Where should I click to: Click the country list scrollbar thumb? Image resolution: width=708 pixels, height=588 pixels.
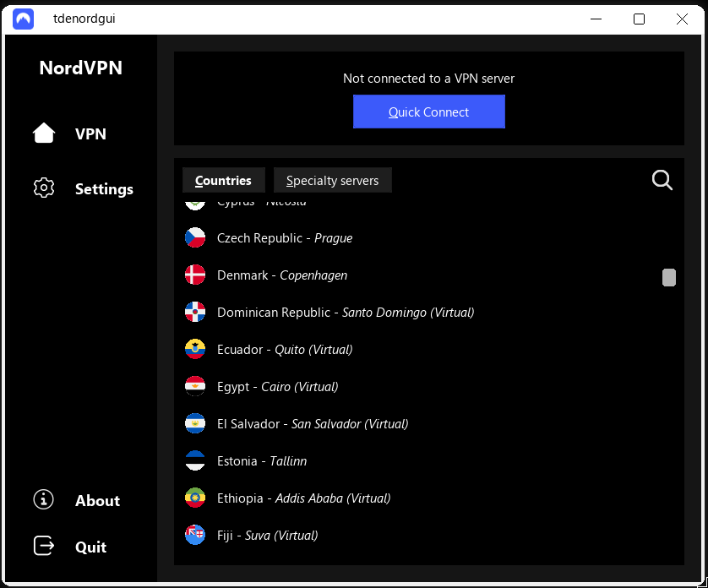coord(669,277)
